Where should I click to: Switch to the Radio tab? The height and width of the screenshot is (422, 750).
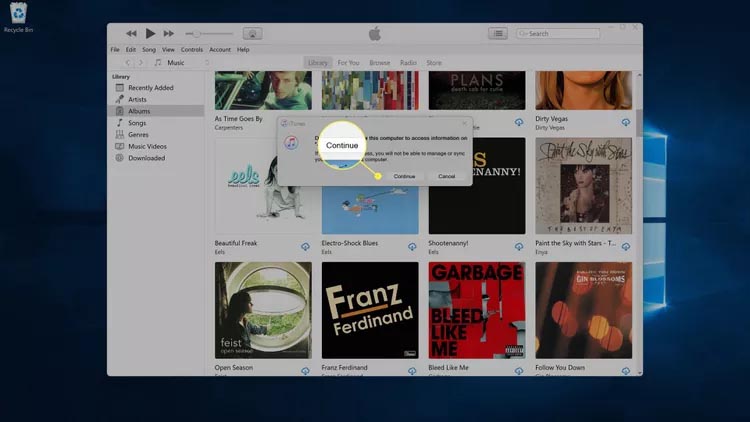point(408,63)
